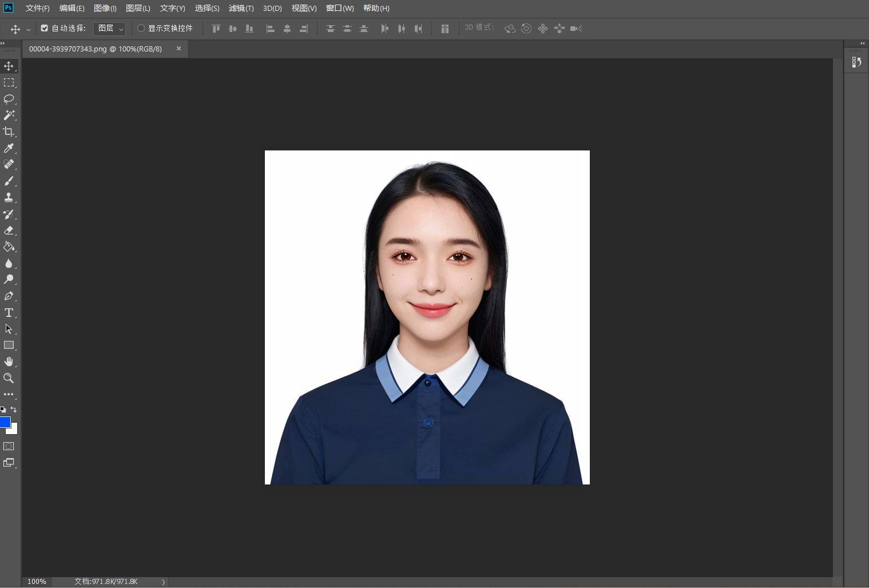Image resolution: width=869 pixels, height=588 pixels.
Task: Toggle Quick Mask mode
Action: pos(9,446)
